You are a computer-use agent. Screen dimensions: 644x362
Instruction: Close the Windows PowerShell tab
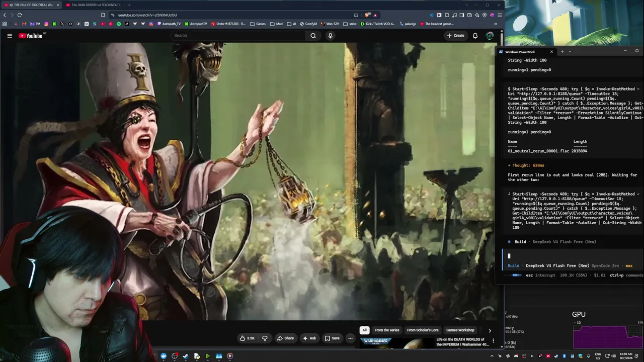coord(551,52)
